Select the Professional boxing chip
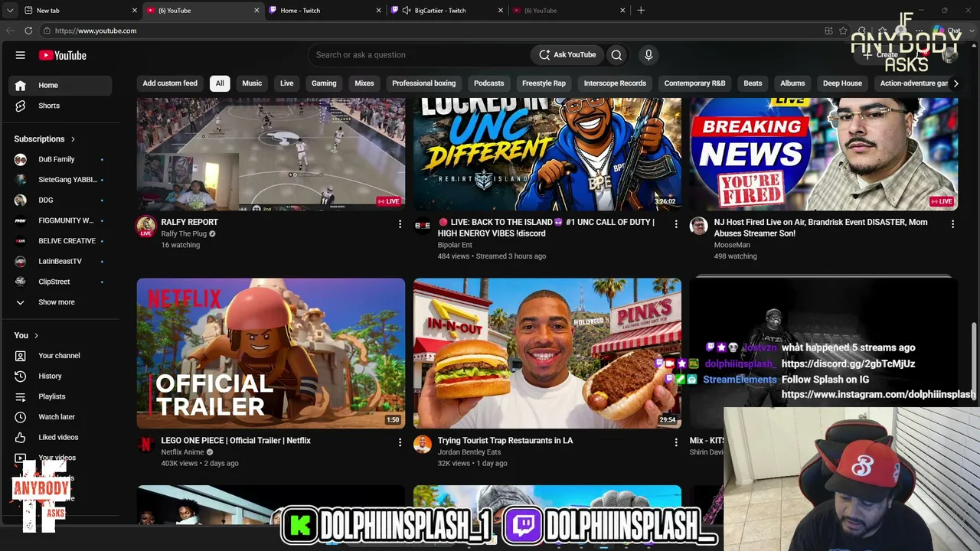980x551 pixels. click(x=424, y=83)
